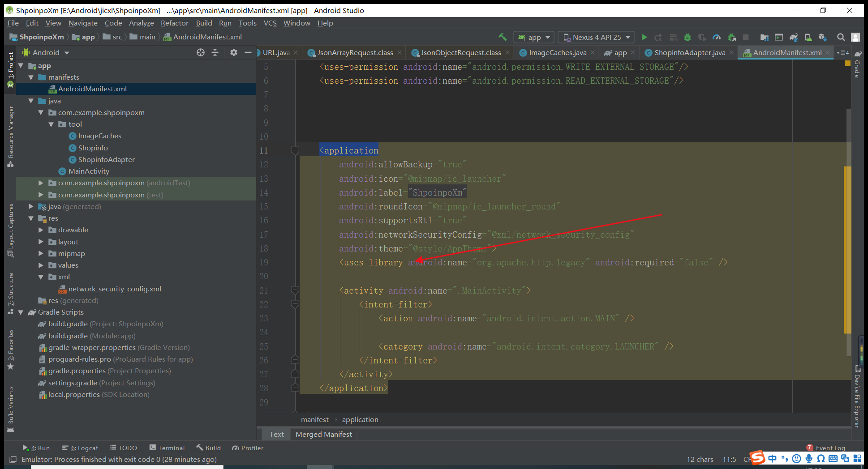Open Project Structure toolbar icon

point(765,37)
